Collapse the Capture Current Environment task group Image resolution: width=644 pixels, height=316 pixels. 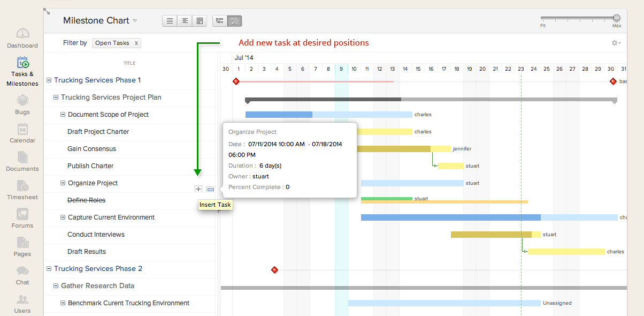(x=63, y=217)
